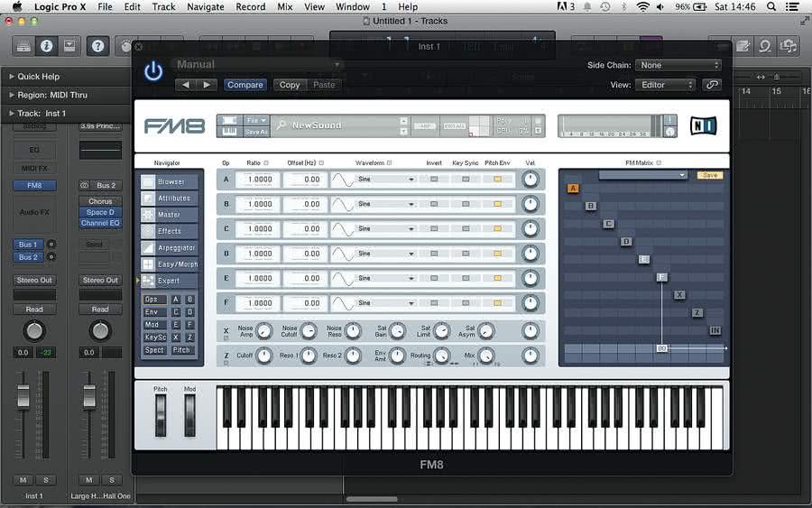Select the Expert page in Navigator
Image resolution: width=812 pixels, height=508 pixels.
coord(170,281)
